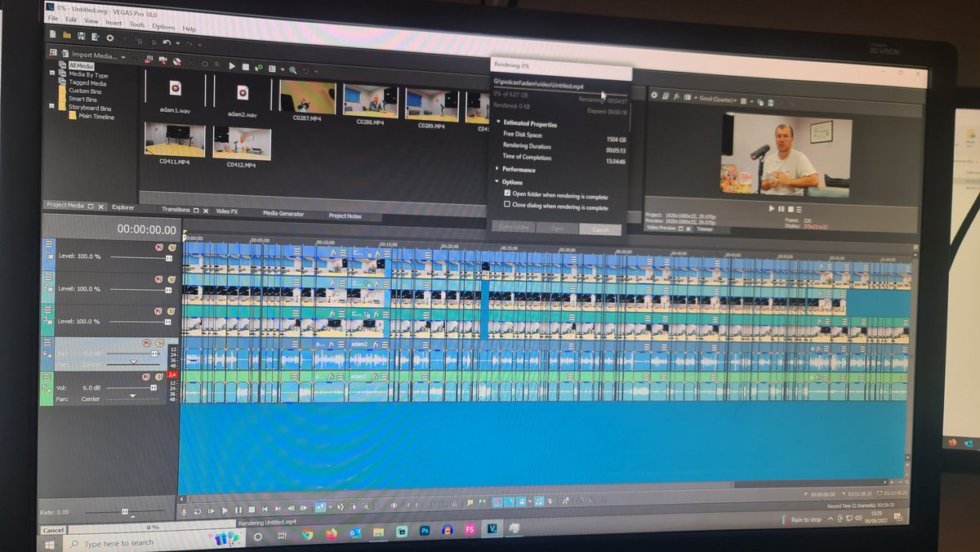Screen dimensions: 980x552
Task: Toggle Loop Playback in the transport bar
Action: [x=198, y=510]
